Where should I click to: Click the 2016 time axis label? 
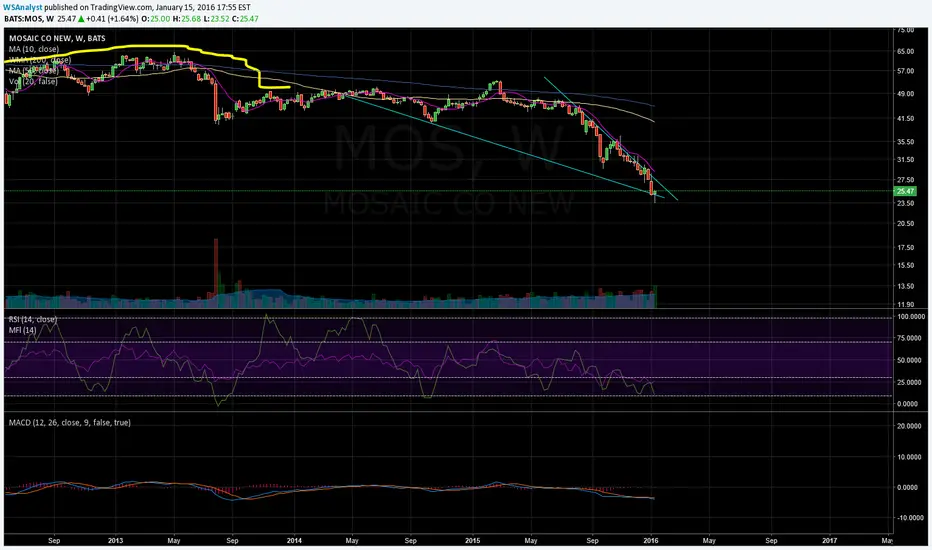pyautogui.click(x=651, y=540)
